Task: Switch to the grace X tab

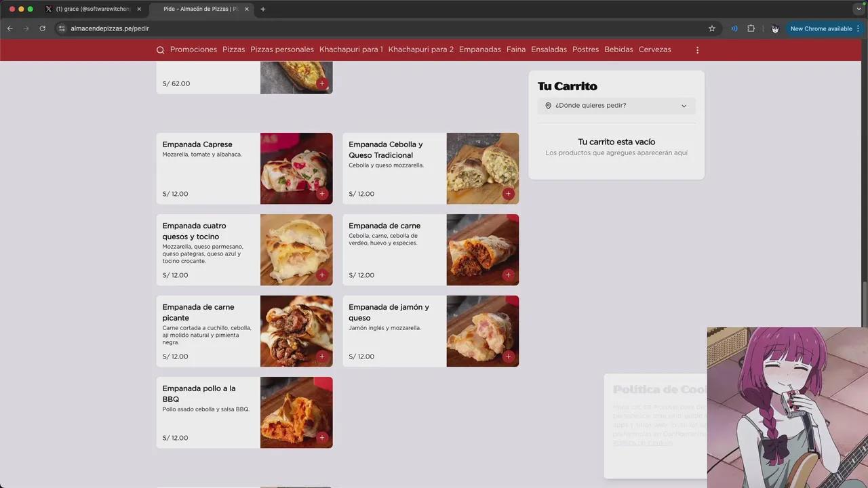Action: click(x=92, y=9)
